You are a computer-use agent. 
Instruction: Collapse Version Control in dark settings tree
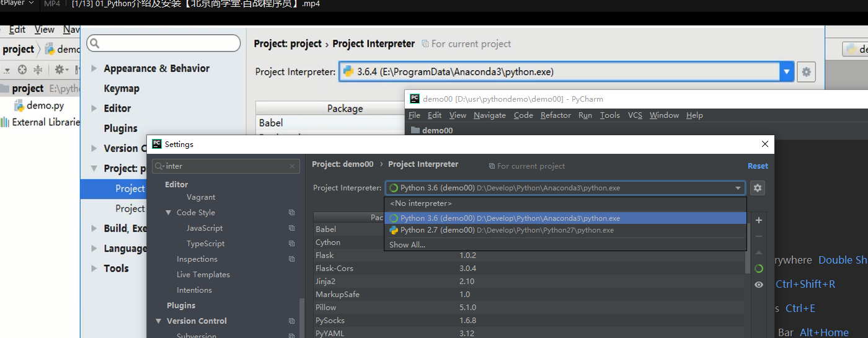(x=159, y=321)
